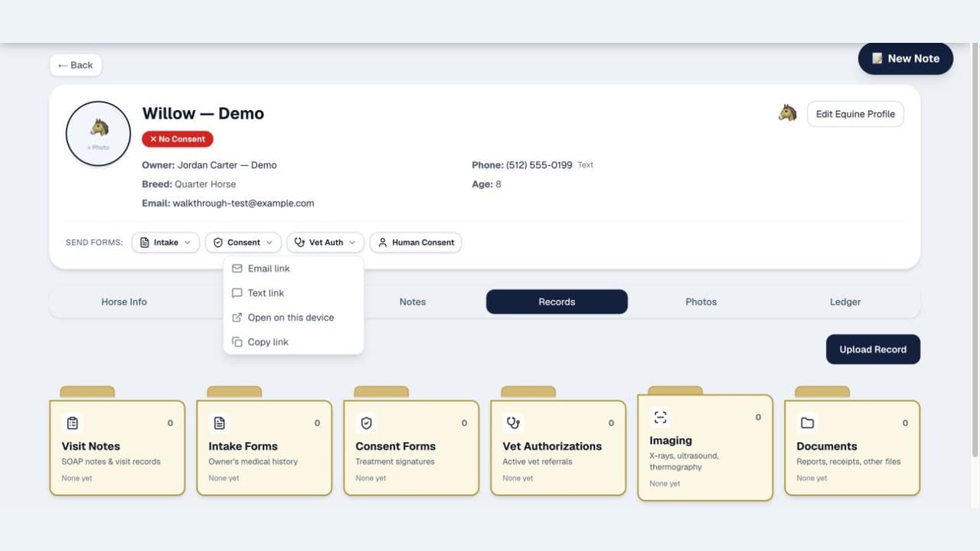
Task: Collapse the Consent dropdown chevron
Action: click(x=269, y=243)
